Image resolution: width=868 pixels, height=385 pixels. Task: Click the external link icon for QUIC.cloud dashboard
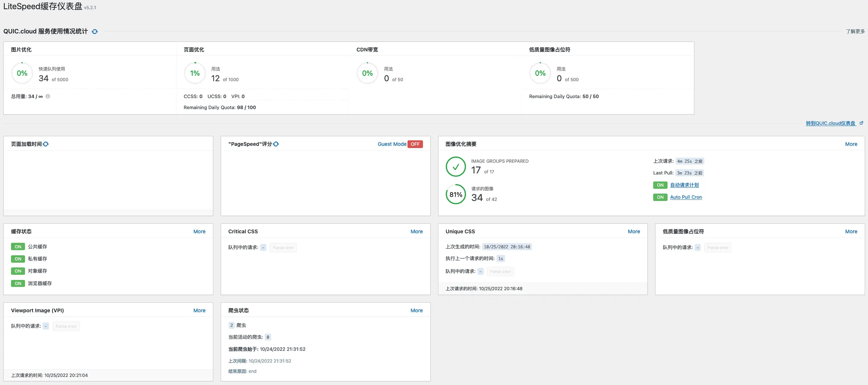[861, 123]
